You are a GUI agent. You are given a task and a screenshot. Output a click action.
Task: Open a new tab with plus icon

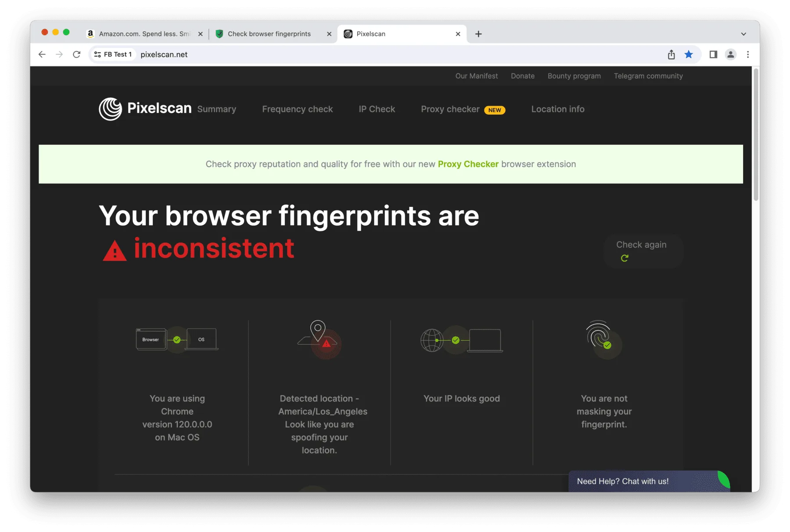pos(478,34)
